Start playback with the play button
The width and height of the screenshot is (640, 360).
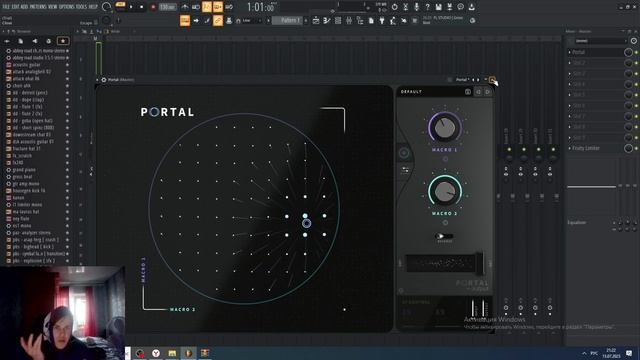click(x=131, y=7)
